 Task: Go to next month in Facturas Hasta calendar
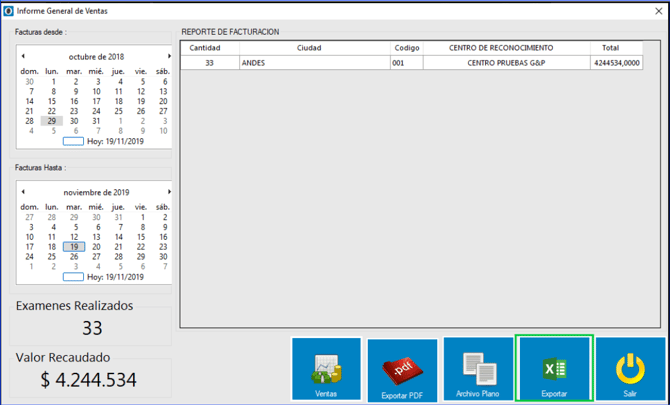tap(169, 192)
